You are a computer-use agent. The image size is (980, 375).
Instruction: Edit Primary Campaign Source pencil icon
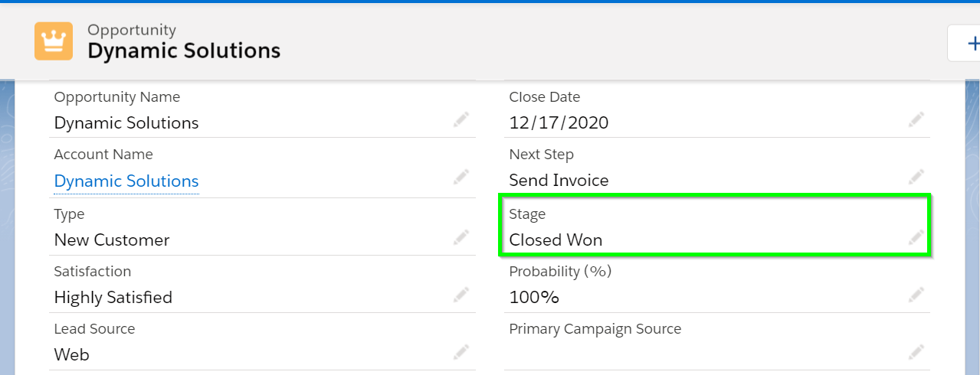[916, 352]
